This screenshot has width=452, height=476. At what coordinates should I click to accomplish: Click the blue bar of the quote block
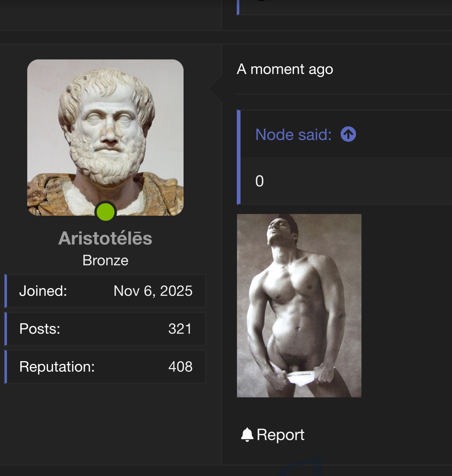(x=239, y=157)
